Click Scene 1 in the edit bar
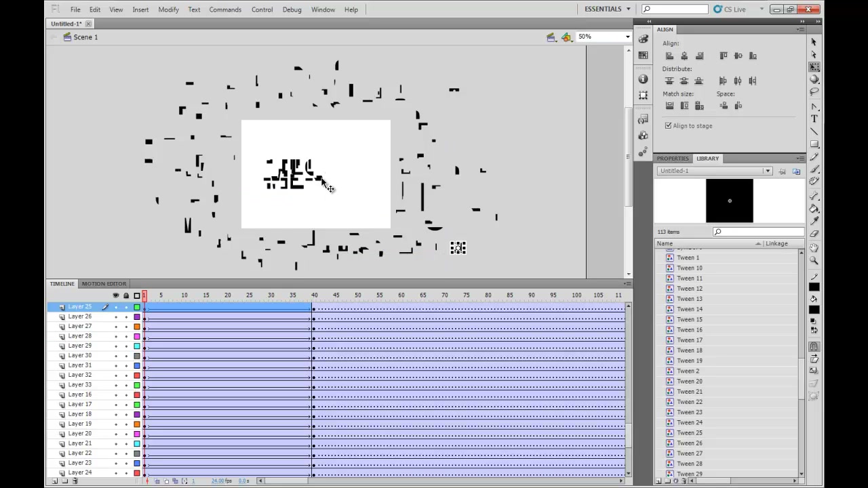This screenshot has width=868, height=488. 85,37
